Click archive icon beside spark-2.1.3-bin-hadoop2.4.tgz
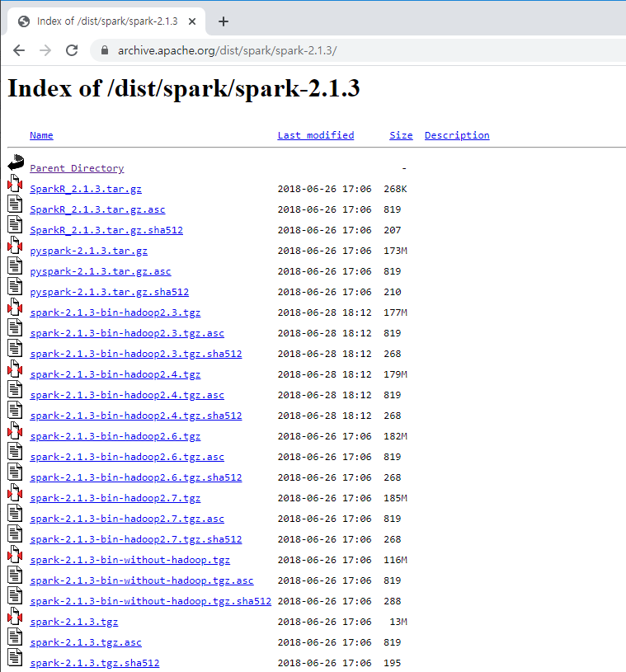Image resolution: width=626 pixels, height=672 pixels. click(15, 369)
